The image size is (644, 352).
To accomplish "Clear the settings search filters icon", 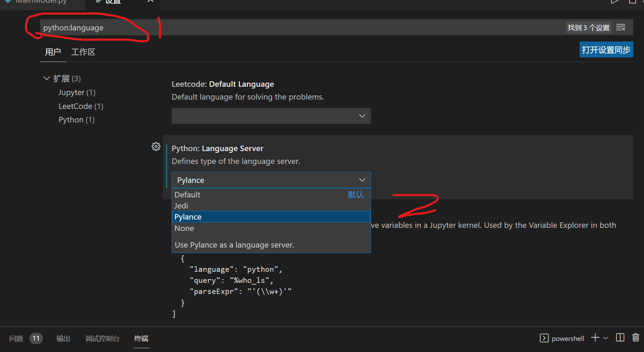I will [x=621, y=27].
